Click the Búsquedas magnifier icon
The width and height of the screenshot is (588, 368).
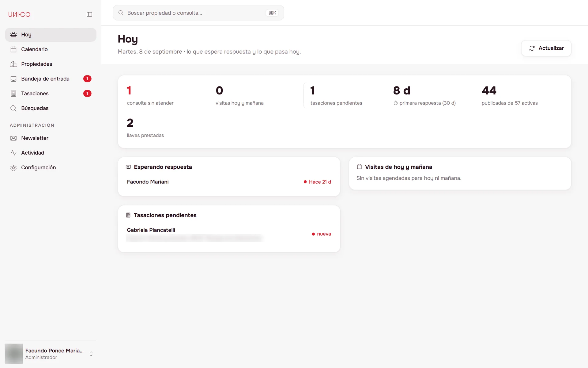click(13, 108)
